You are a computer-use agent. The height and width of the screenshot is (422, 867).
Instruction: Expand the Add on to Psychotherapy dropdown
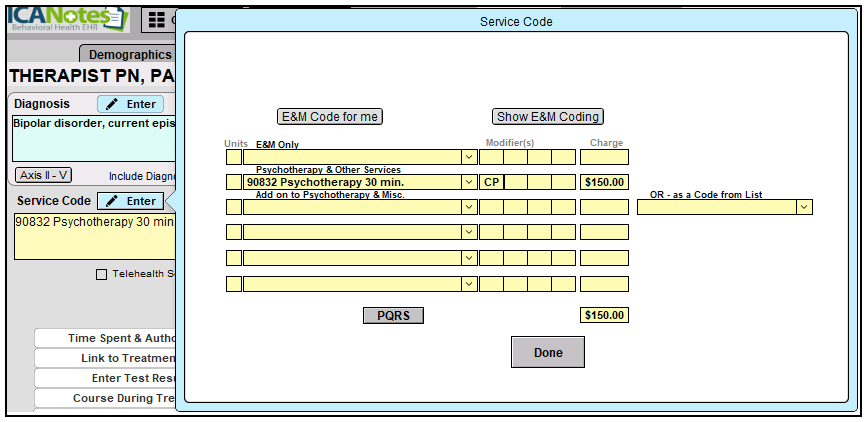pyautogui.click(x=469, y=207)
